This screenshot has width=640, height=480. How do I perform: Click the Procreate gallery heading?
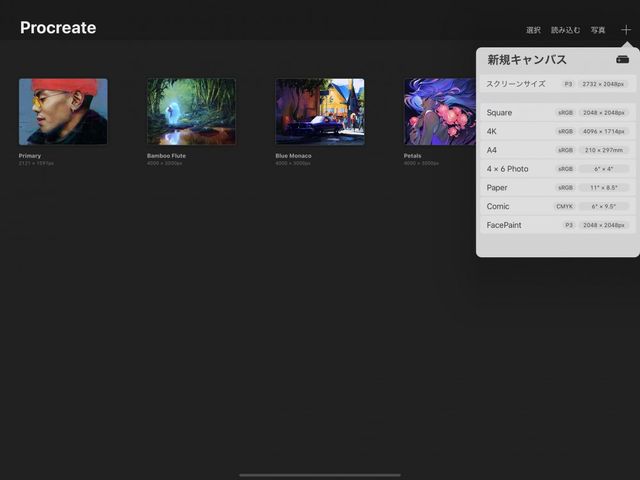click(x=58, y=28)
